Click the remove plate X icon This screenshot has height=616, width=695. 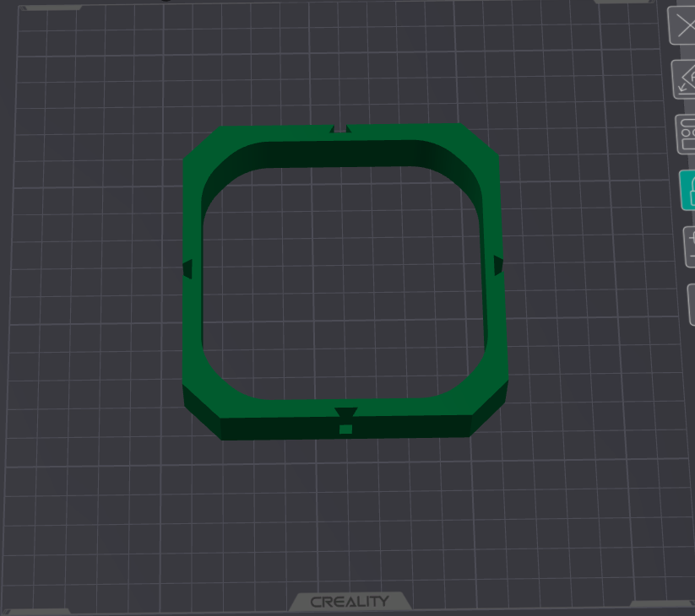click(682, 25)
